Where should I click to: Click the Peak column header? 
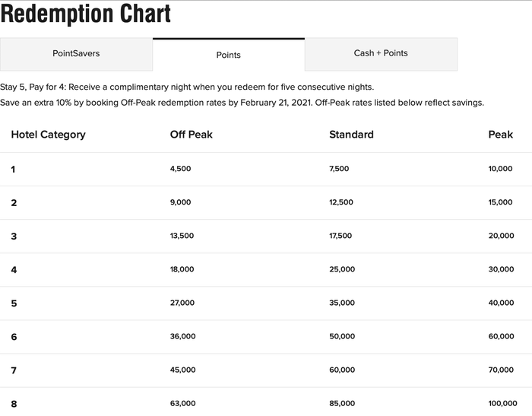point(501,135)
